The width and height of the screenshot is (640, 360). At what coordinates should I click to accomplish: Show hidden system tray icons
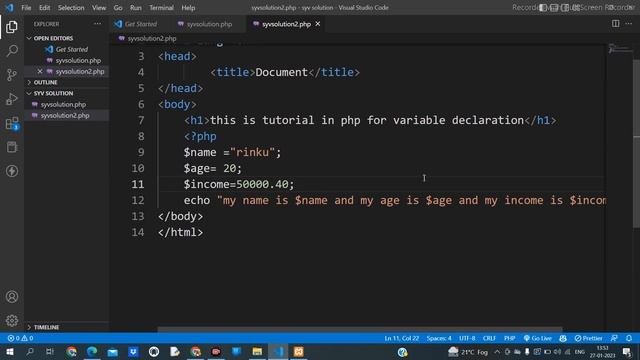497,352
